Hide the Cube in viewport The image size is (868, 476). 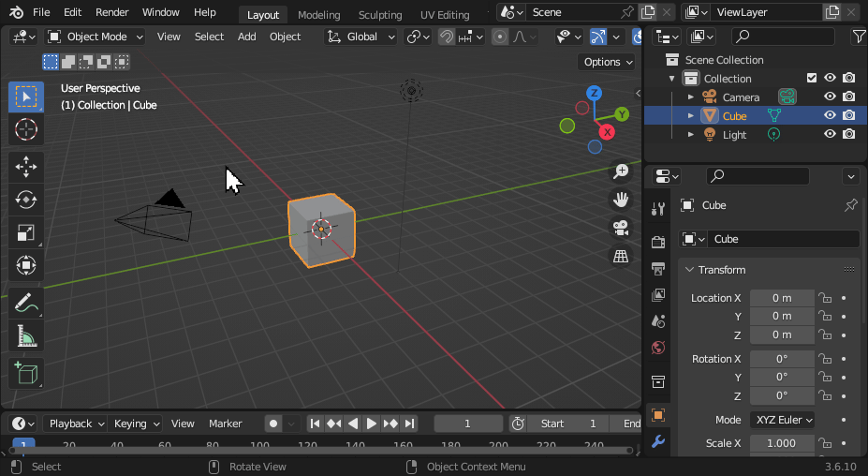tap(830, 115)
